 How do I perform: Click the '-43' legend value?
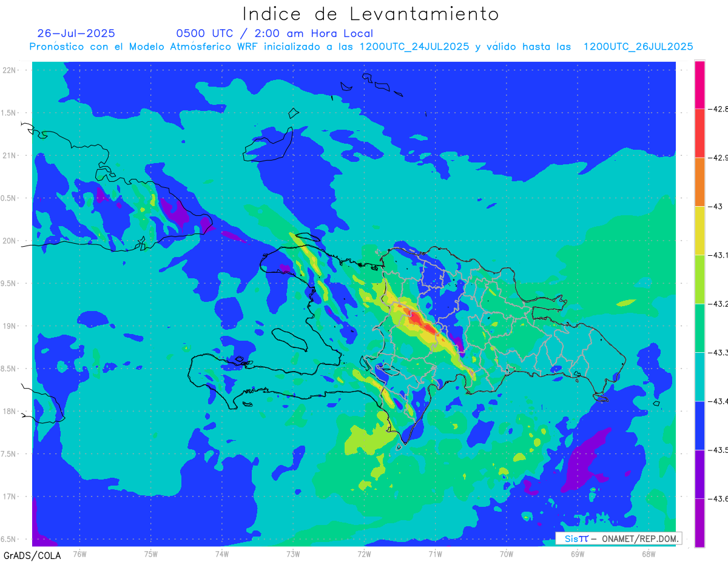[x=716, y=206]
